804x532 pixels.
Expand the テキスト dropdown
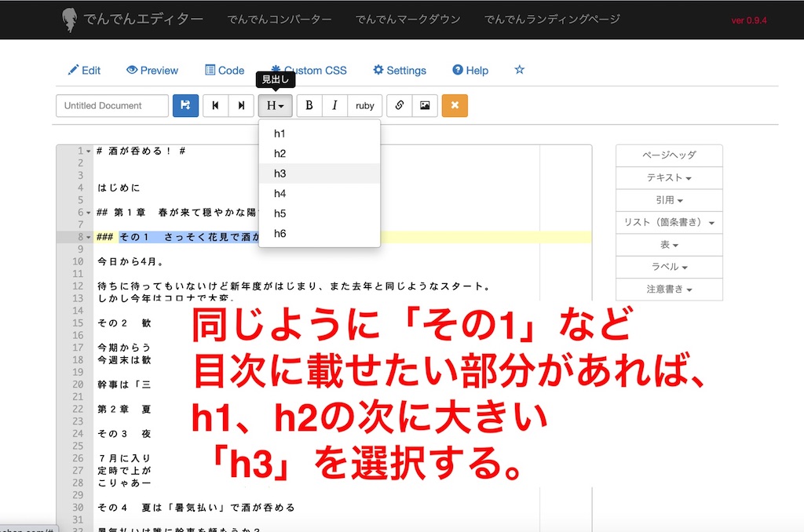tap(669, 178)
